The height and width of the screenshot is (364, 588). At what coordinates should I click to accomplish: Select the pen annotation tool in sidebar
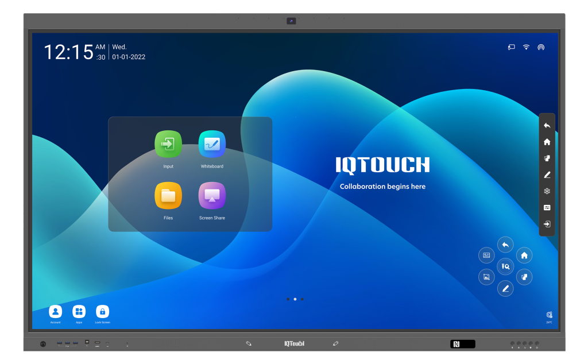point(547,175)
